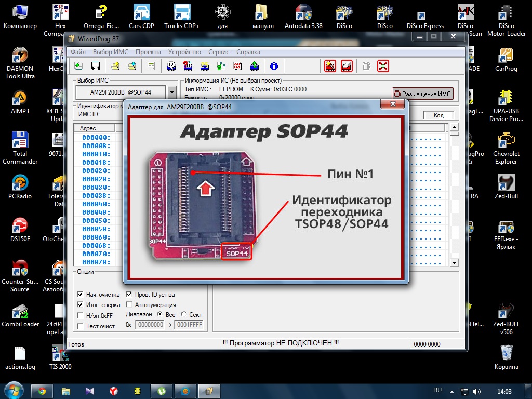Click the green-arrows expand icon in toolbar

[x=383, y=66]
